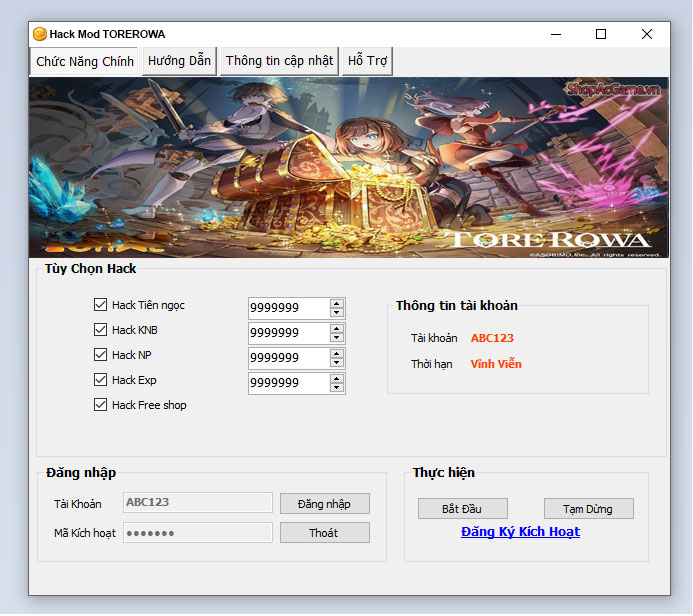Decrease the Hack KNB value with down arrow
Viewport: 693px width, 616px height.
[337, 338]
